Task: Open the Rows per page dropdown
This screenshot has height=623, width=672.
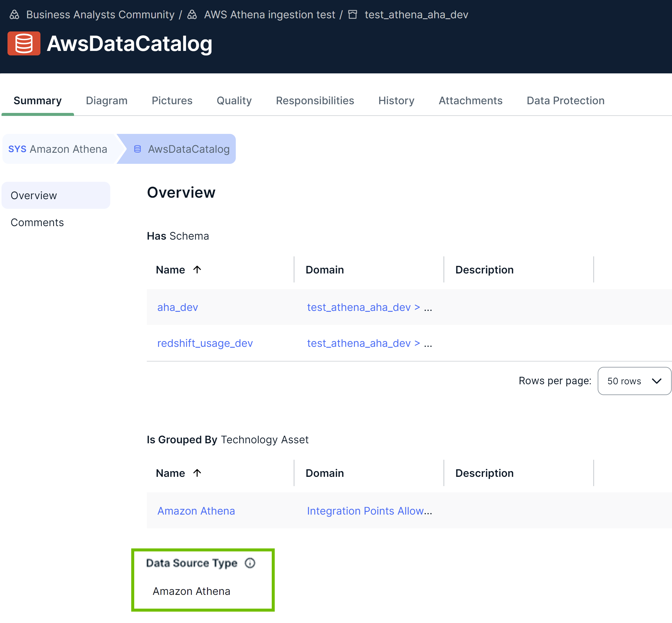Action: tap(634, 381)
